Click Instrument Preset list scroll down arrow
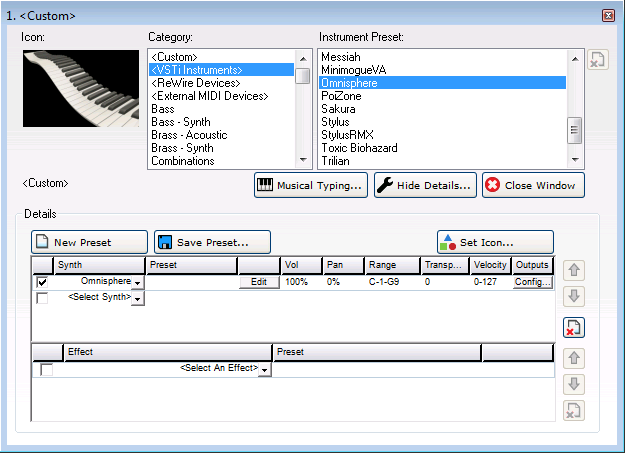625x453 pixels. tap(575, 160)
